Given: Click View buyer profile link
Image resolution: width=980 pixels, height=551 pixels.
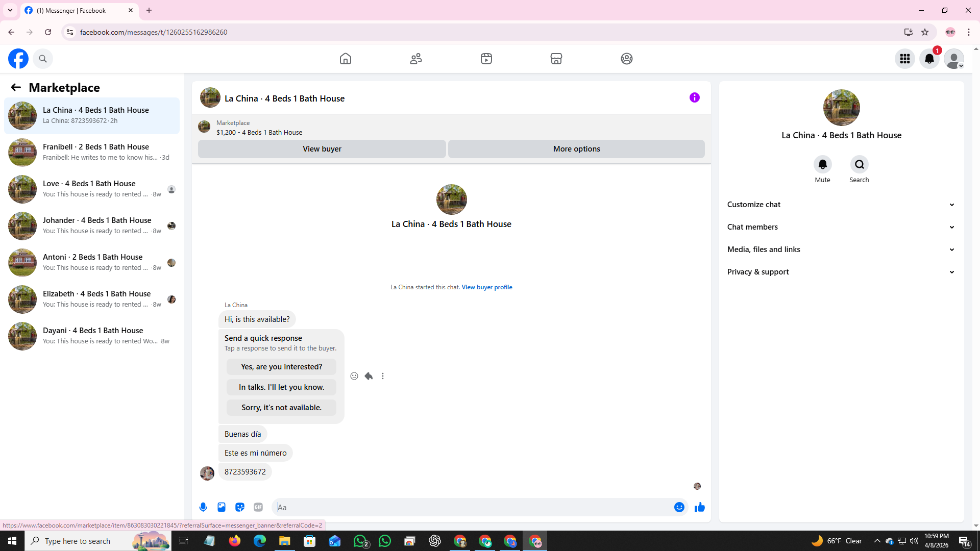Looking at the screenshot, I should tap(486, 287).
